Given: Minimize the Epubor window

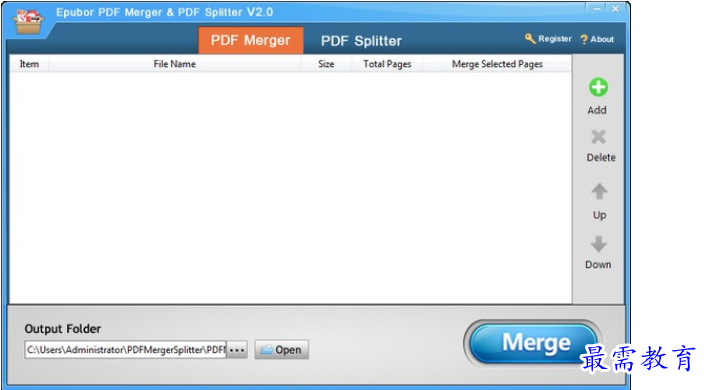Looking at the screenshot, I should (x=596, y=9).
